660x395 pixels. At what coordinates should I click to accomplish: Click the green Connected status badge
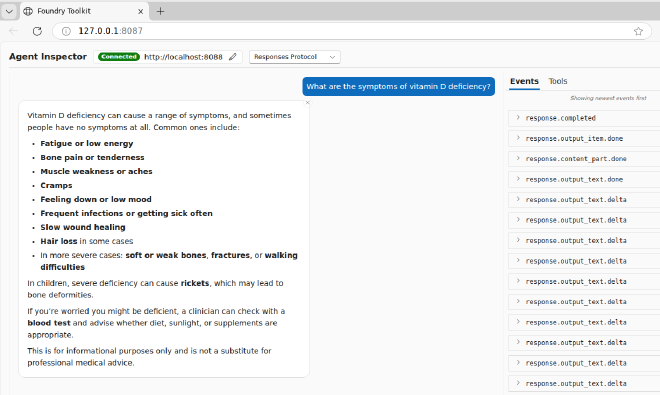119,57
